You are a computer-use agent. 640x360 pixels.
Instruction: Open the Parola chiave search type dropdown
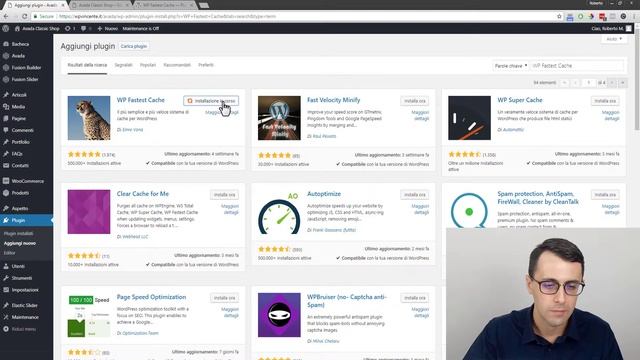pyautogui.click(x=511, y=66)
